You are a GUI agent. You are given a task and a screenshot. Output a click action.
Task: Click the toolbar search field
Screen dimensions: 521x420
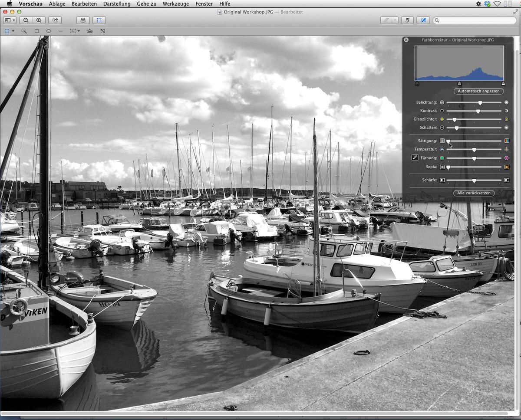click(475, 20)
